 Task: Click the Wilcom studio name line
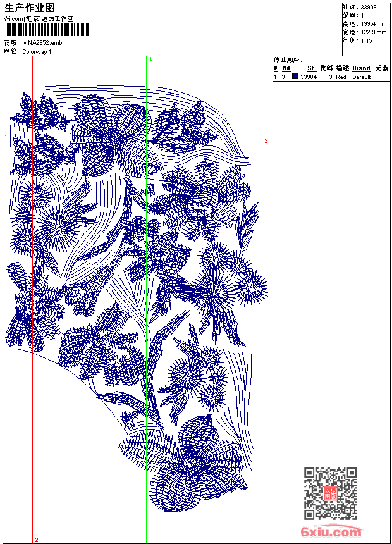coord(39,19)
